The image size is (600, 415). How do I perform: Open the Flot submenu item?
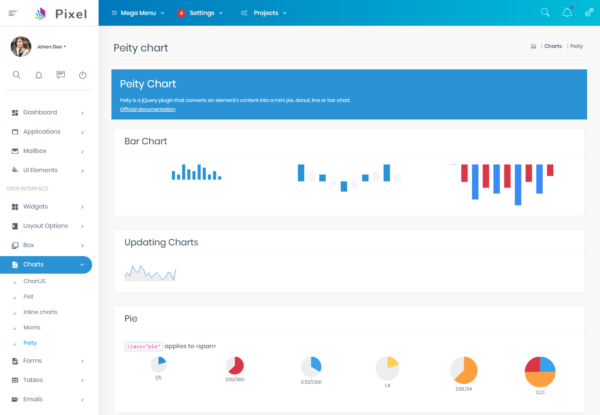[28, 296]
